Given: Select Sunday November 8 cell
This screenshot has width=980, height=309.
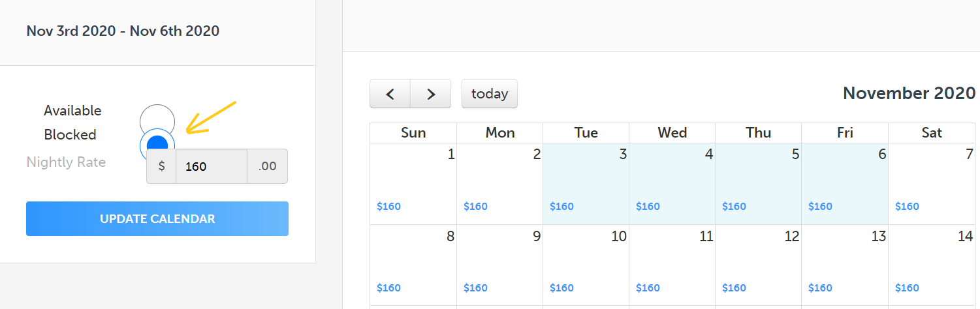Looking at the screenshot, I should coord(413,265).
